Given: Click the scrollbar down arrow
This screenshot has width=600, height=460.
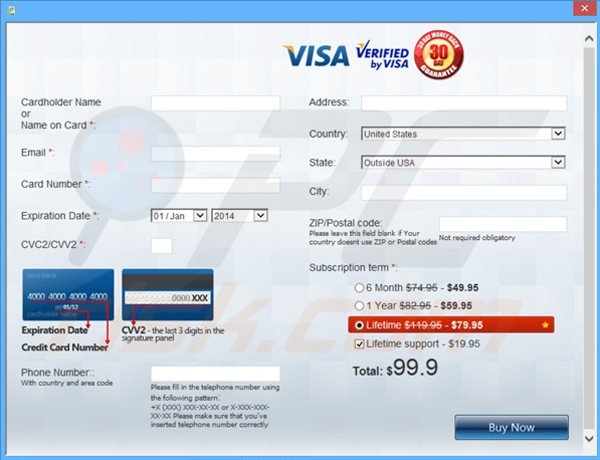Looking at the screenshot, I should point(589,439).
